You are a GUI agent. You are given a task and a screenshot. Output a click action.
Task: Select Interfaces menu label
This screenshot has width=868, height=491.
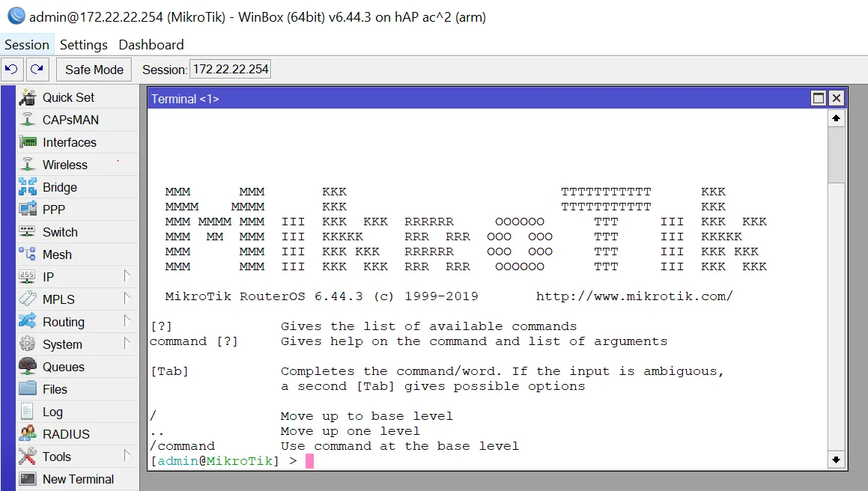pos(69,142)
